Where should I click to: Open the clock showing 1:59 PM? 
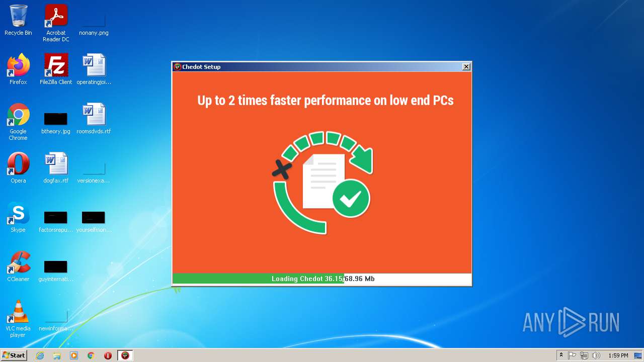[618, 355]
